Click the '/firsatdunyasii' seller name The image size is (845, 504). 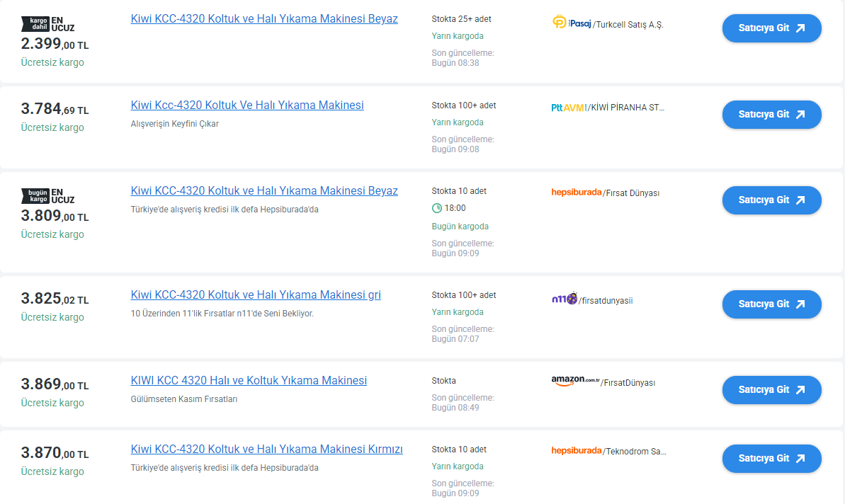click(606, 300)
